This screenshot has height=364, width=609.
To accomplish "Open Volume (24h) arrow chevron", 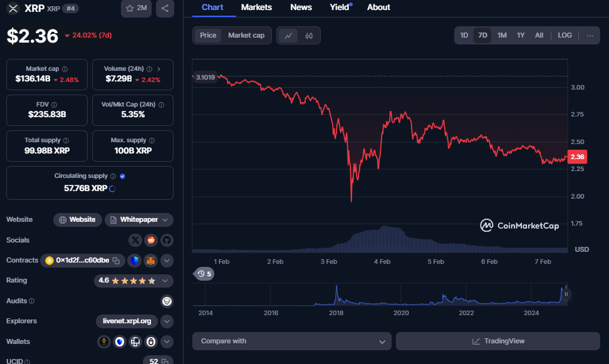I will (x=159, y=69).
